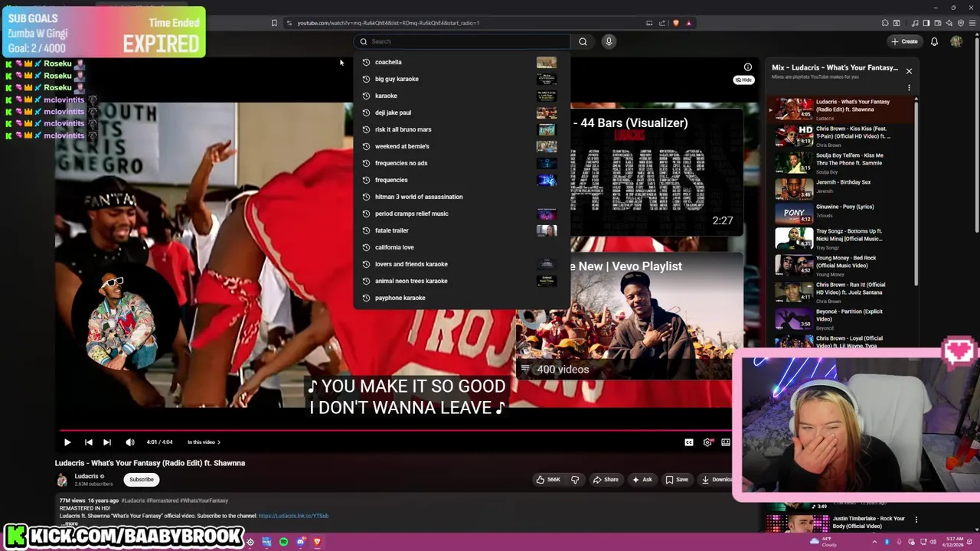Click the Brave shields lion icon
This screenshot has width=980, height=551.
pos(675,23)
